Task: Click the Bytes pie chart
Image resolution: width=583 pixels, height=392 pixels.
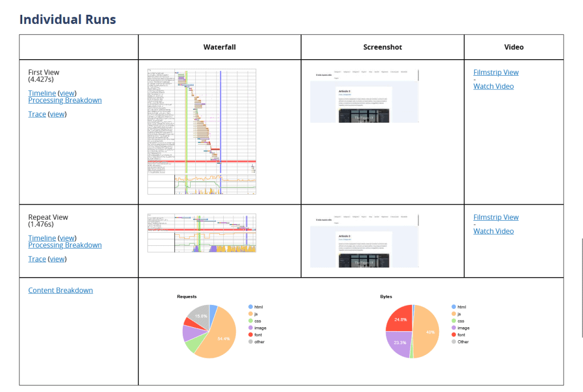Action: point(412,332)
